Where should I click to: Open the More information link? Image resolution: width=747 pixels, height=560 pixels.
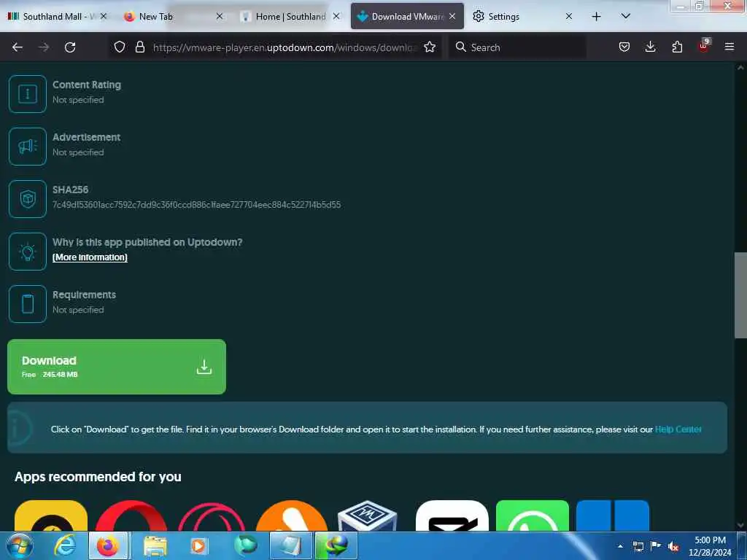pos(90,257)
